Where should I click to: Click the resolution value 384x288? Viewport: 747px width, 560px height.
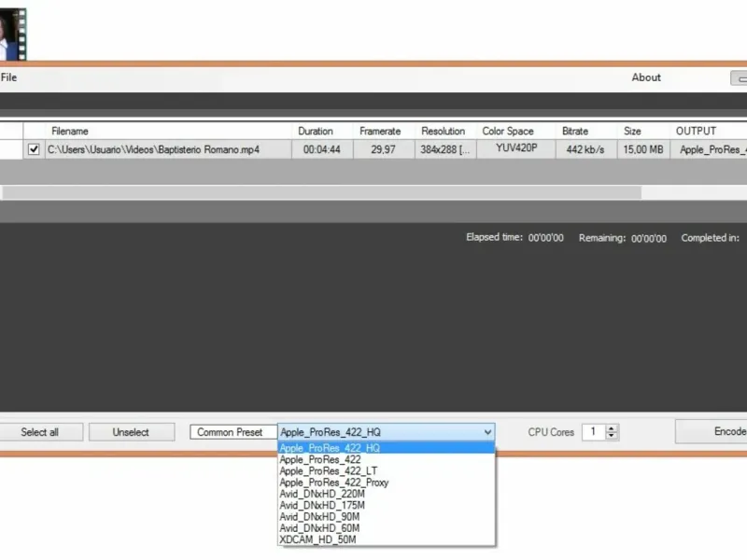(x=445, y=149)
